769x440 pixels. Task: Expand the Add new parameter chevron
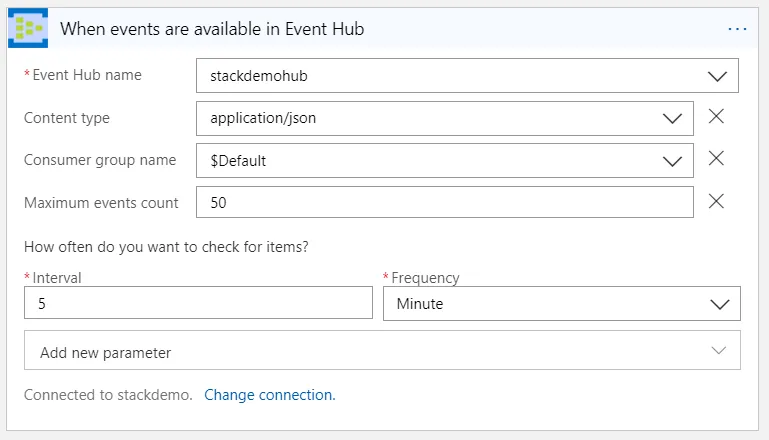pos(718,351)
